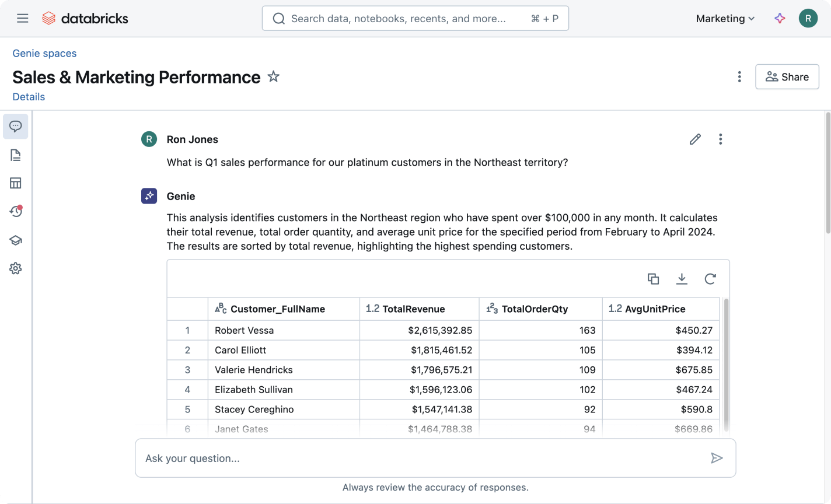The image size is (831, 504).
Task: Download the query results table
Action: (682, 279)
